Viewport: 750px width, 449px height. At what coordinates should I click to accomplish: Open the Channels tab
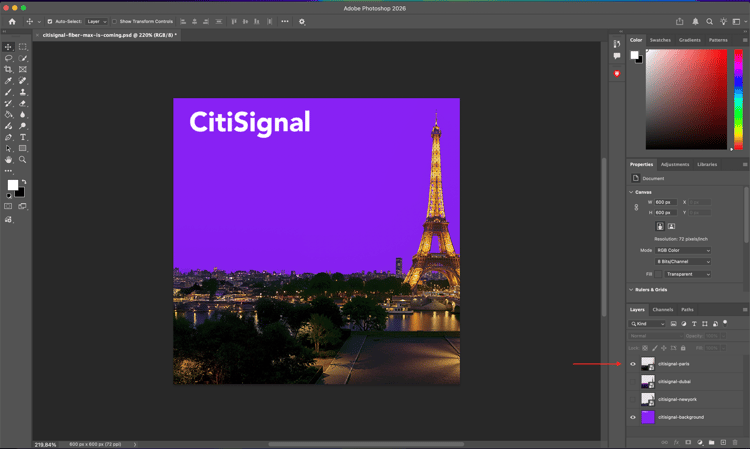click(x=663, y=310)
